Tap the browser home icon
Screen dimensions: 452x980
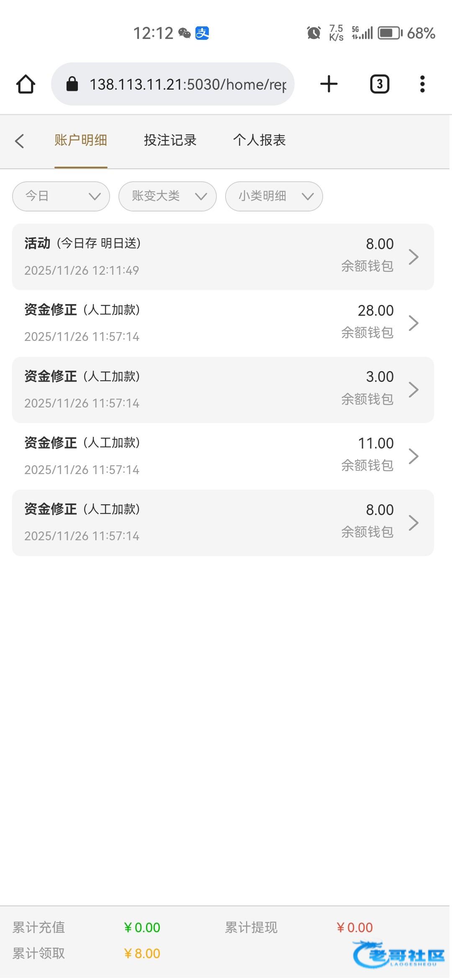coord(26,84)
